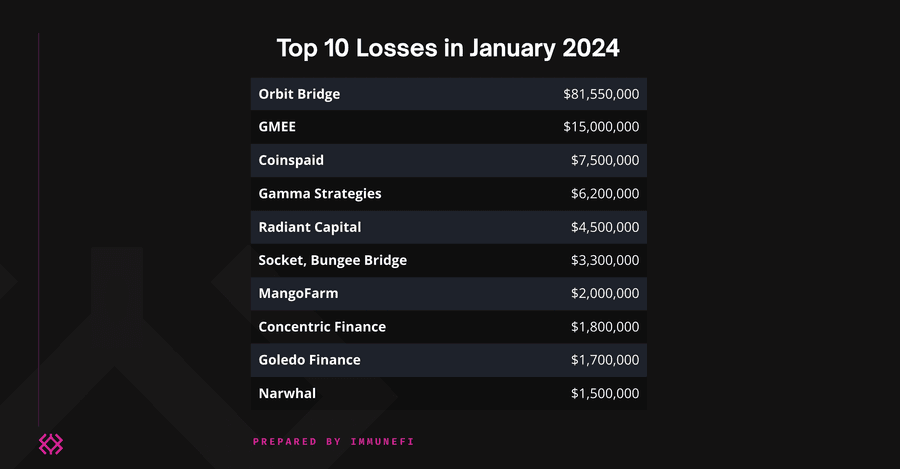Select the $4,500,000 value
The height and width of the screenshot is (469, 900).
[x=605, y=227]
